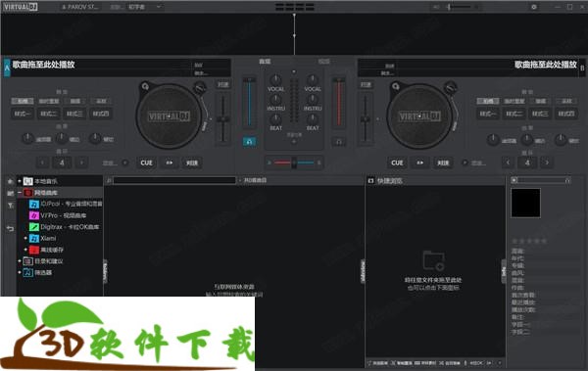Open the settings gear in title bar
This screenshot has height=371, width=588.
534,7
